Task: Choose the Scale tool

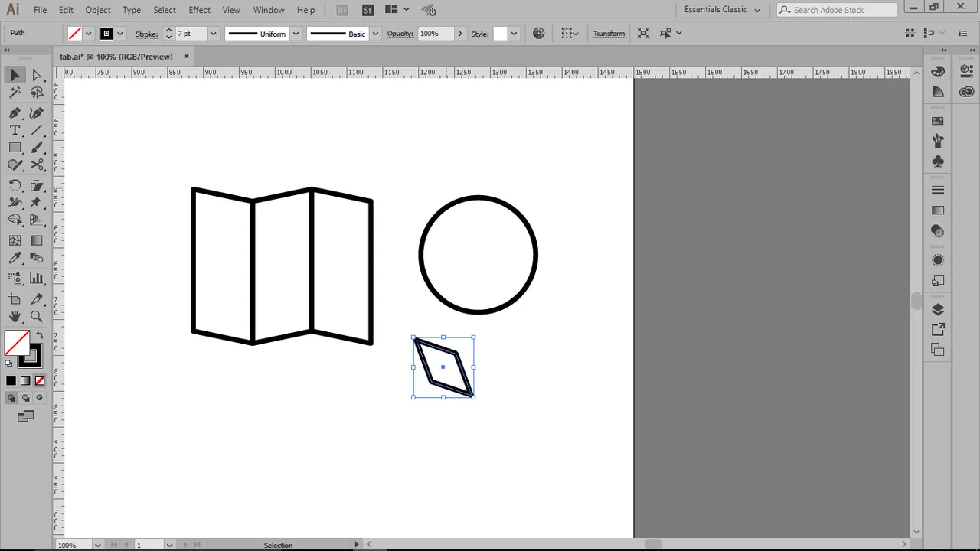Action: (36, 185)
